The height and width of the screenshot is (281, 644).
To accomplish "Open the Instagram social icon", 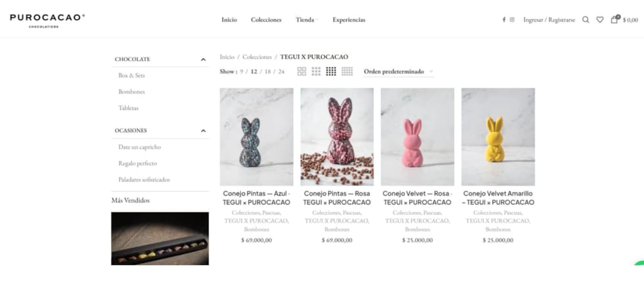I will tap(512, 20).
